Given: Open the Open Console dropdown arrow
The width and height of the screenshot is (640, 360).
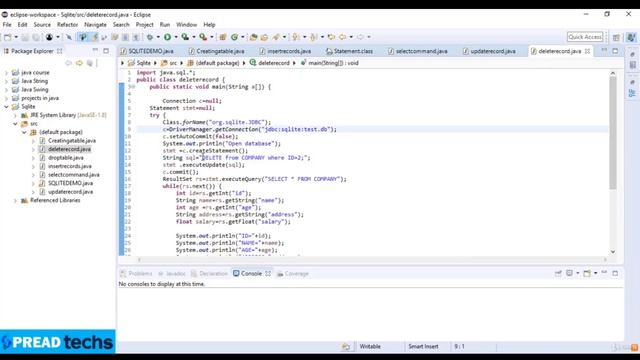Looking at the screenshot, I should [x=596, y=273].
